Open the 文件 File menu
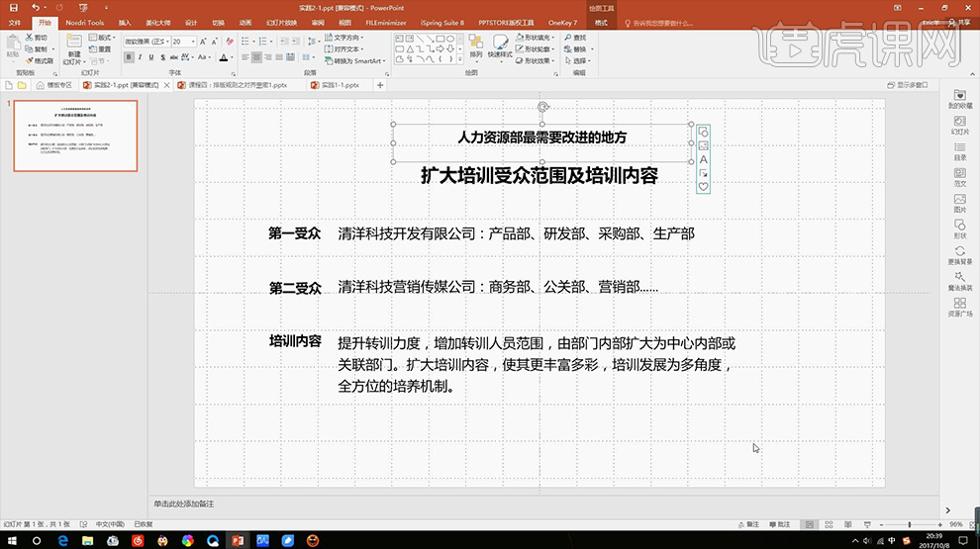Image resolution: width=980 pixels, height=549 pixels. pyautogui.click(x=15, y=23)
